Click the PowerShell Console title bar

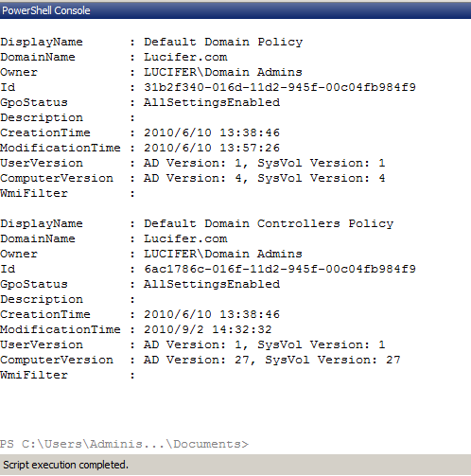(235, 10)
